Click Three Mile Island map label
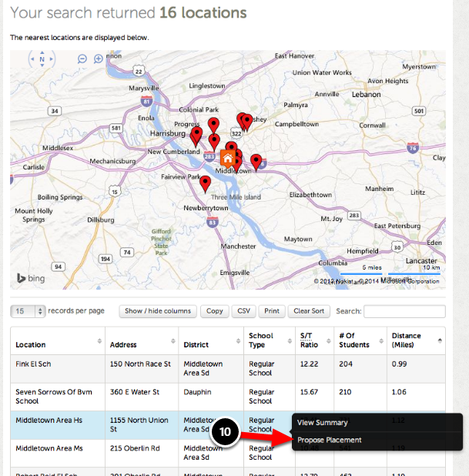Screen dimensions: 469x476 click(236, 197)
